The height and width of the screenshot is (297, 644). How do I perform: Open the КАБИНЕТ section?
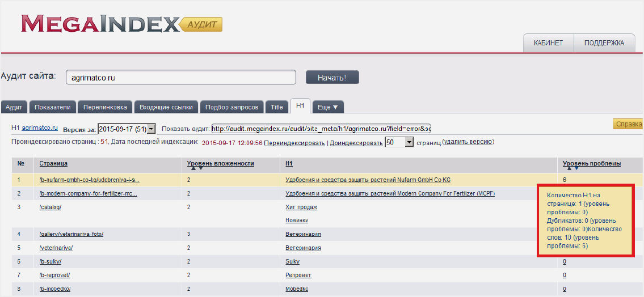pyautogui.click(x=548, y=43)
